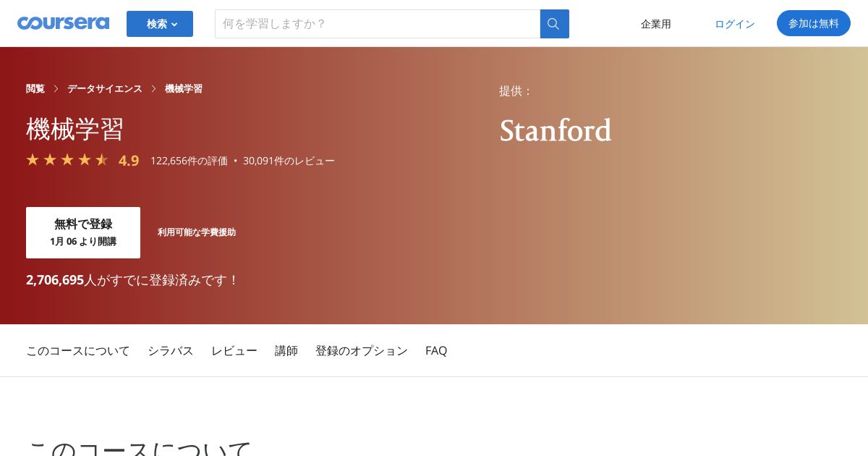Focus the 何を学習しますか？ search field

378,24
